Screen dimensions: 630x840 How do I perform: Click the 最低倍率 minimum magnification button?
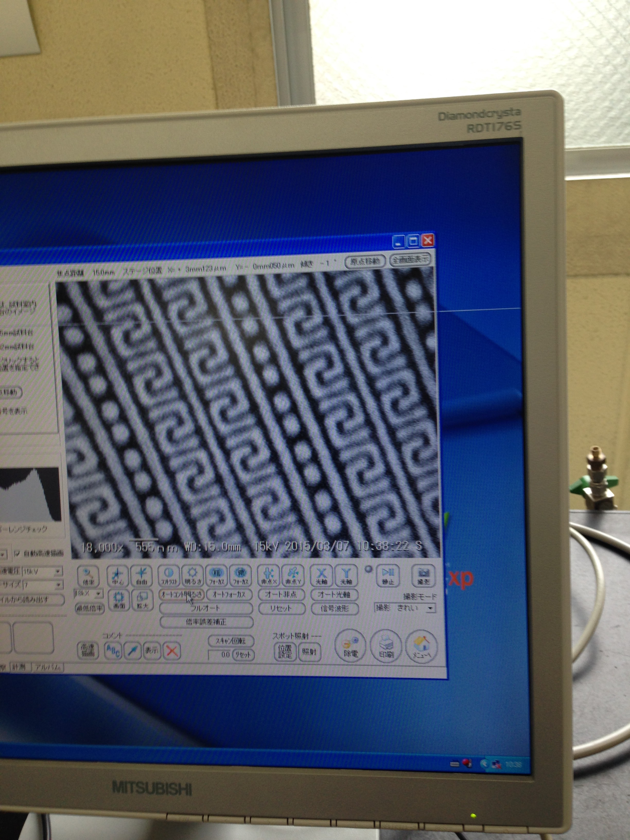coord(90,608)
